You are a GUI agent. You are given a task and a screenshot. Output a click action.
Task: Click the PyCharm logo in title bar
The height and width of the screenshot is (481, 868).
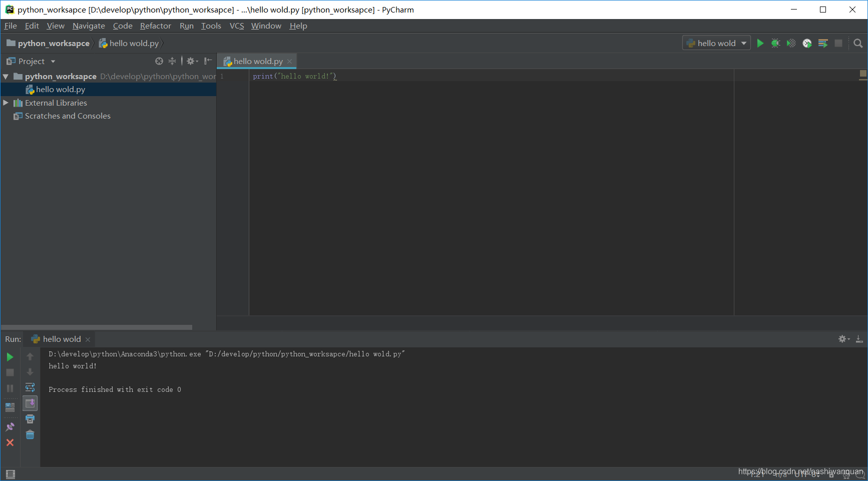(10, 10)
